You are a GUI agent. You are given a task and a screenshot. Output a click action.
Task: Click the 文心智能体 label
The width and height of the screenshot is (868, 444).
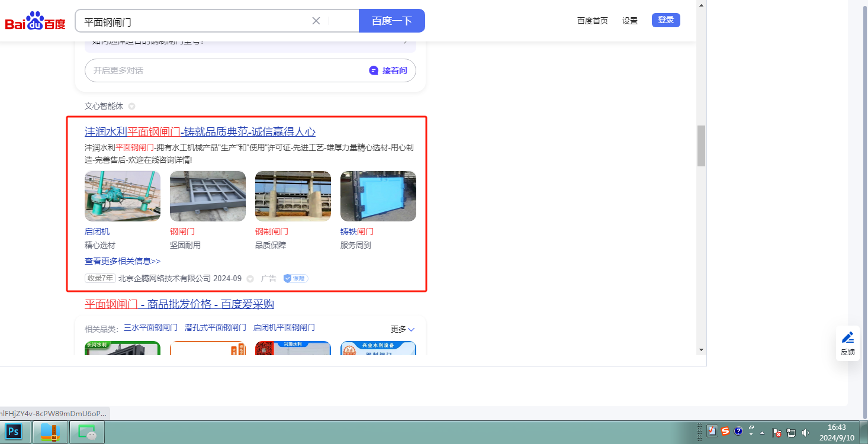pyautogui.click(x=104, y=107)
